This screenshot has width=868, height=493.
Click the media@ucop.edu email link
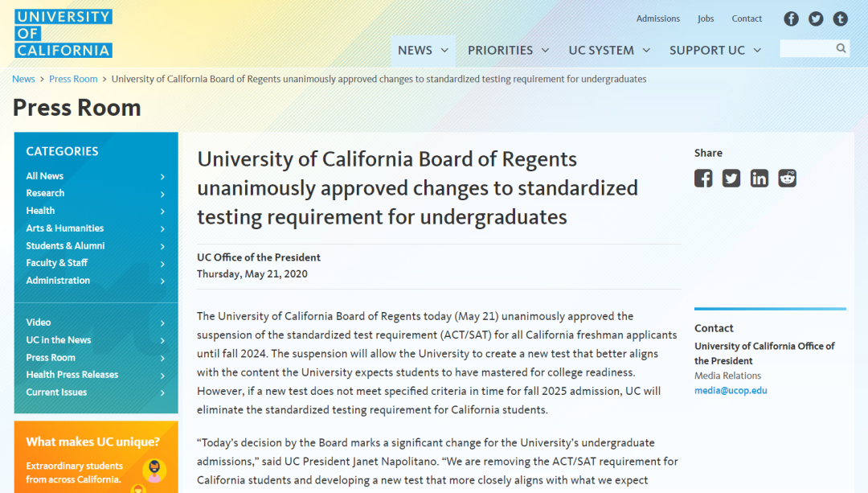click(731, 391)
